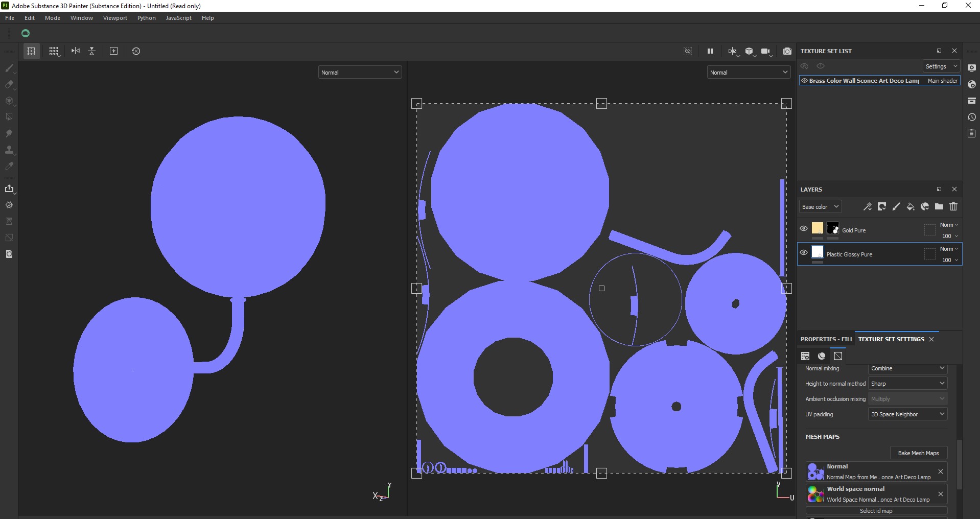Select the Paint brush tool
980x519 pixels.
tap(9, 68)
